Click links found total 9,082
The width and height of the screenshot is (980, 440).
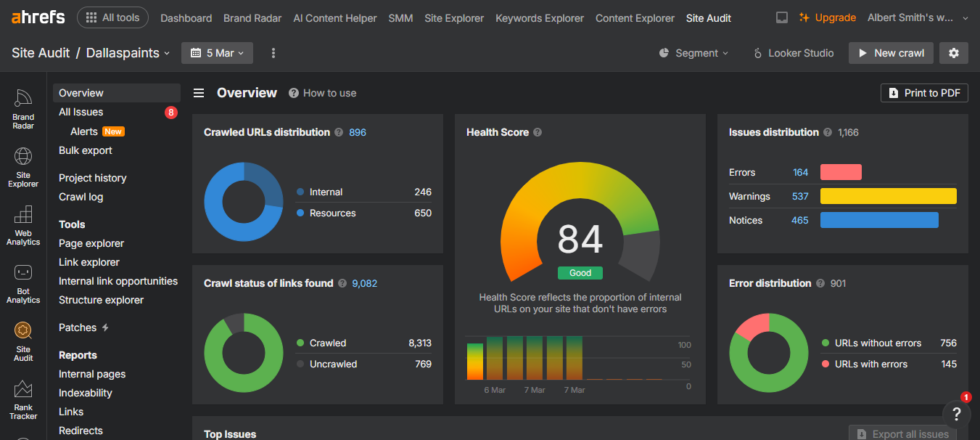click(365, 283)
